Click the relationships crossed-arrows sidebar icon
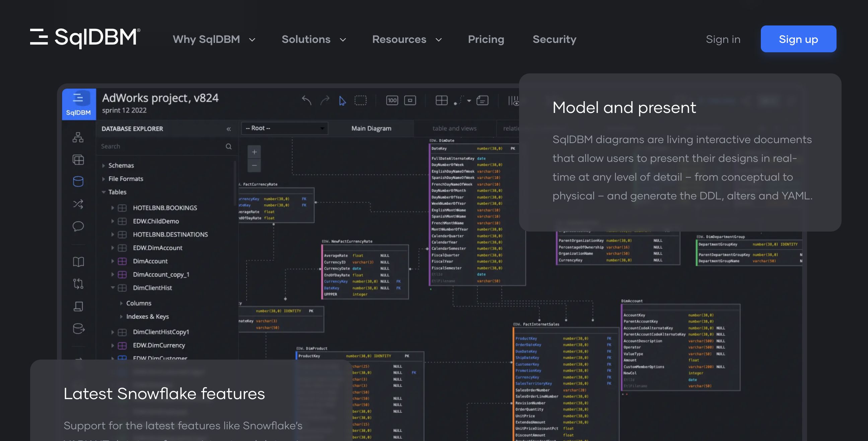The height and width of the screenshot is (441, 868). point(78,204)
